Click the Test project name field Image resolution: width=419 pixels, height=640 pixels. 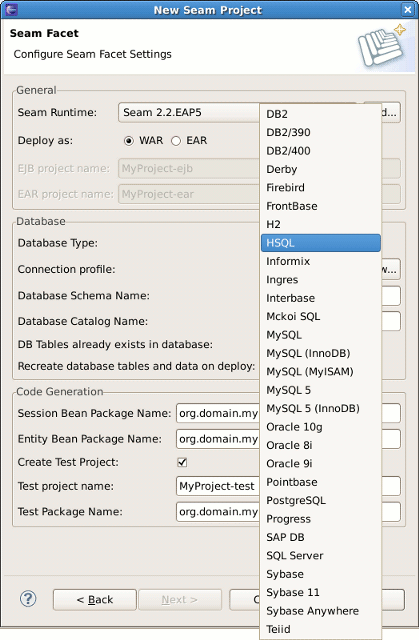pyautogui.click(x=218, y=486)
